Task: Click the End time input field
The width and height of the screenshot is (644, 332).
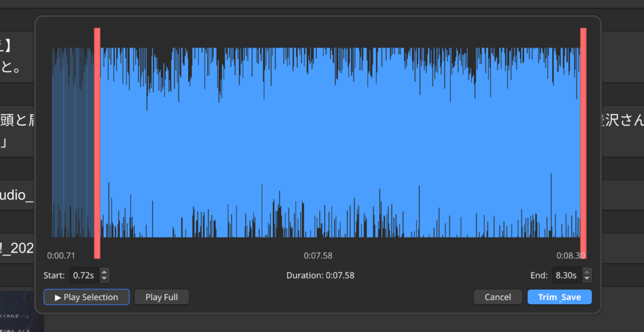Action: click(567, 275)
